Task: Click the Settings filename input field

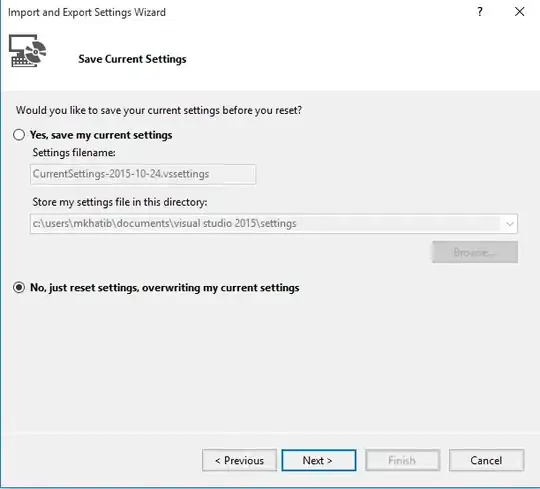Action: [143, 174]
